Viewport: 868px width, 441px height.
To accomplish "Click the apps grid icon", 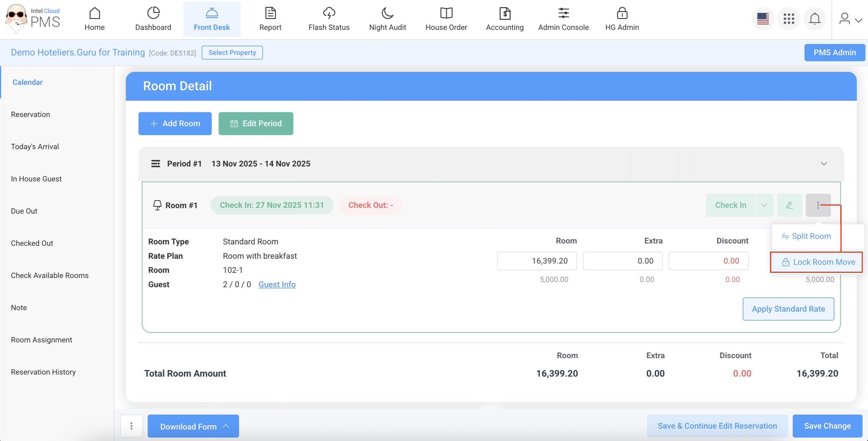I will pos(789,19).
